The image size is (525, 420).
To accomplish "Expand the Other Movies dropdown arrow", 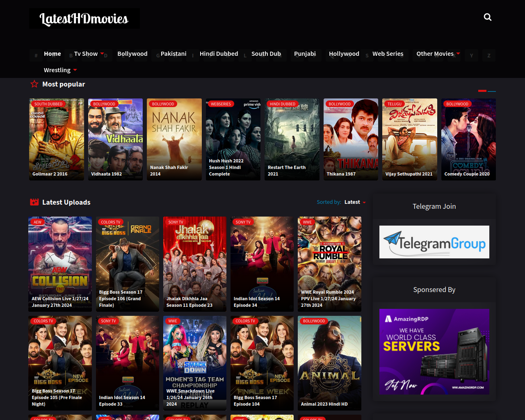I will coord(458,54).
